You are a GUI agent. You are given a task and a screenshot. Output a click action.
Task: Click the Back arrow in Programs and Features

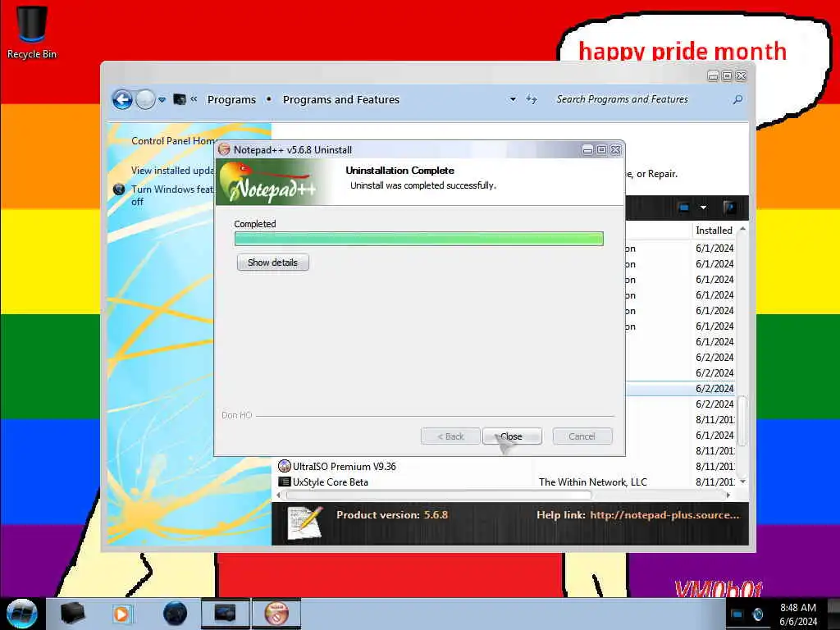point(122,99)
